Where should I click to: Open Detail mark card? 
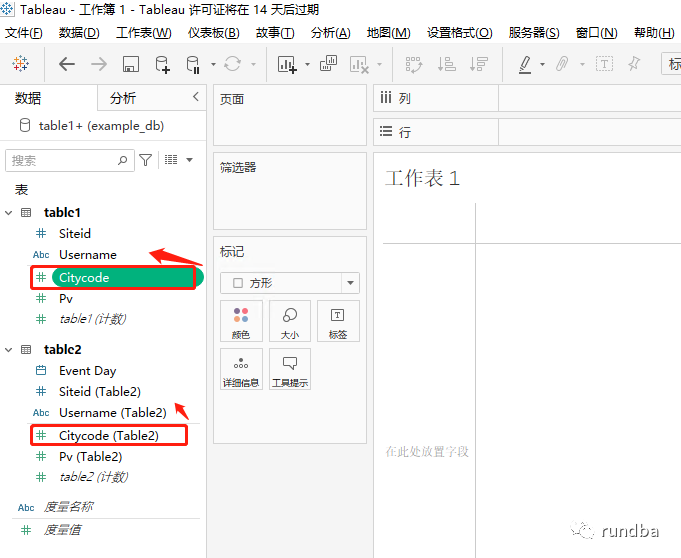tap(241, 369)
